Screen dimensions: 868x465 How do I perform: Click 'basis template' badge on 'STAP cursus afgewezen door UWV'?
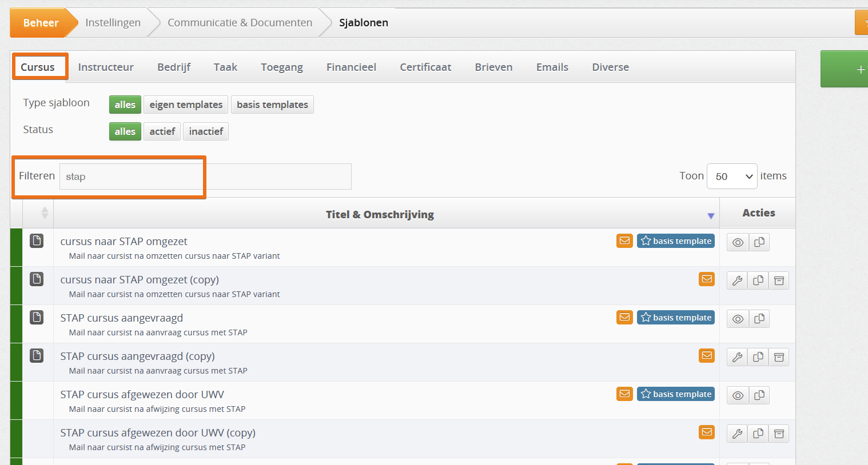coord(676,394)
